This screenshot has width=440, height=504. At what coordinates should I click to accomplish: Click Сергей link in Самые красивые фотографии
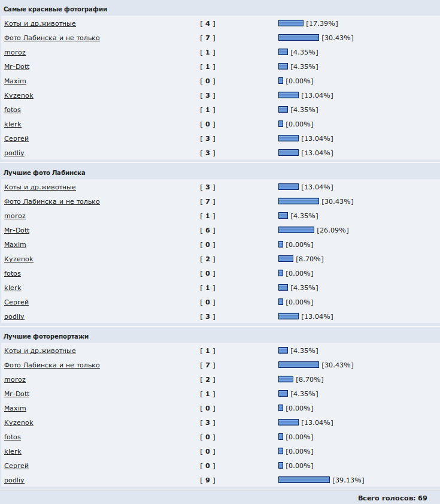tap(16, 138)
